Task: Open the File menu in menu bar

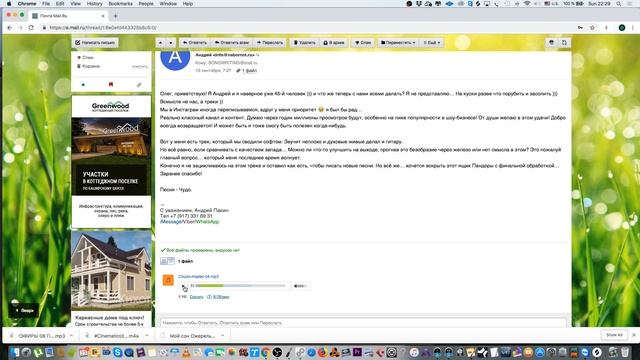Action: (x=46, y=4)
